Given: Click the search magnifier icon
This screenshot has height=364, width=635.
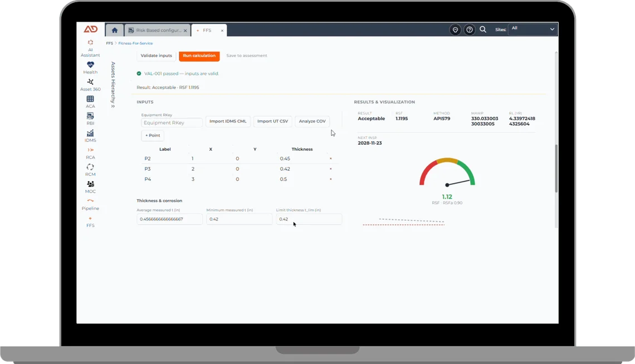Looking at the screenshot, I should pyautogui.click(x=483, y=29).
